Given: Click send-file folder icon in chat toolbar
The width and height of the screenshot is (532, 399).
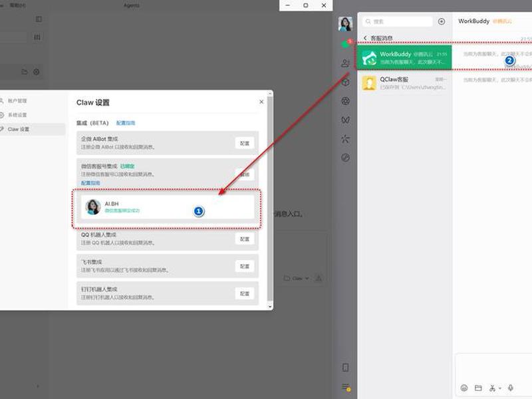Looking at the screenshot, I should tap(478, 388).
